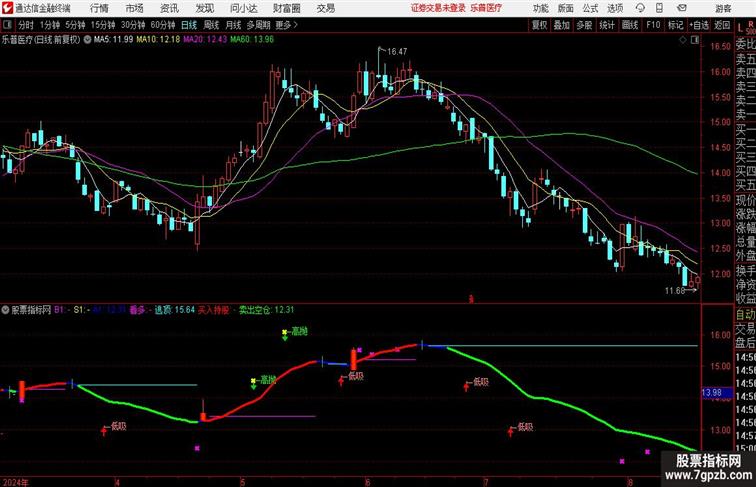
Task: Open the 选项 menu
Action: click(x=615, y=8)
